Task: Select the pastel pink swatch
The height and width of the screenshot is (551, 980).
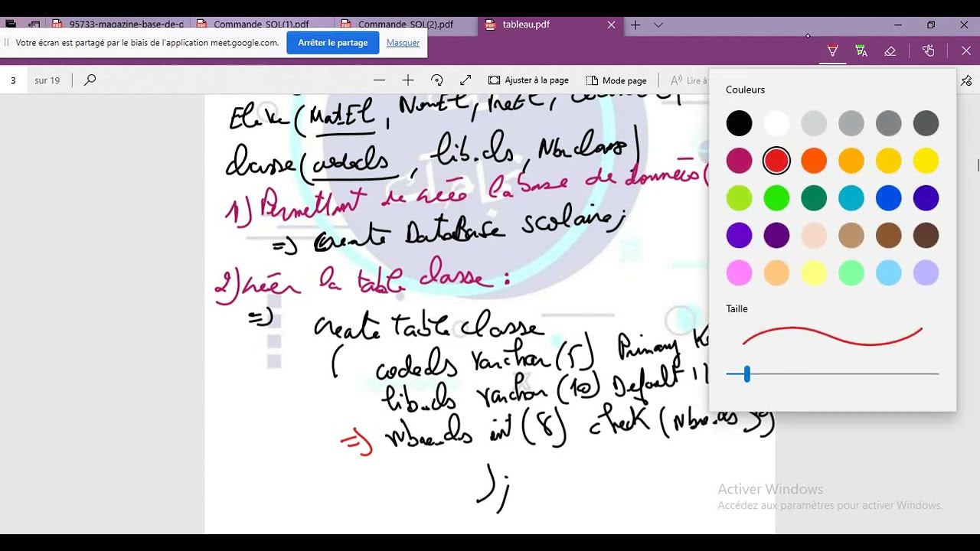Action: click(740, 273)
